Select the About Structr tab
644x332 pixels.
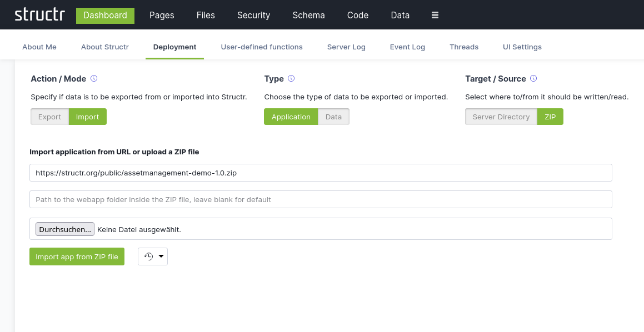point(104,47)
